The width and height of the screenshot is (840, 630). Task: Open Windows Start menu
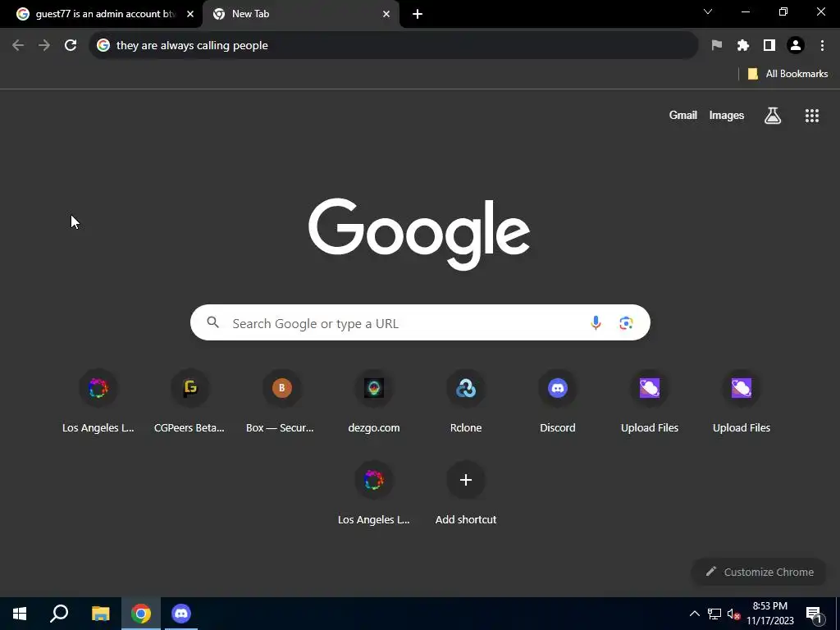[20, 614]
